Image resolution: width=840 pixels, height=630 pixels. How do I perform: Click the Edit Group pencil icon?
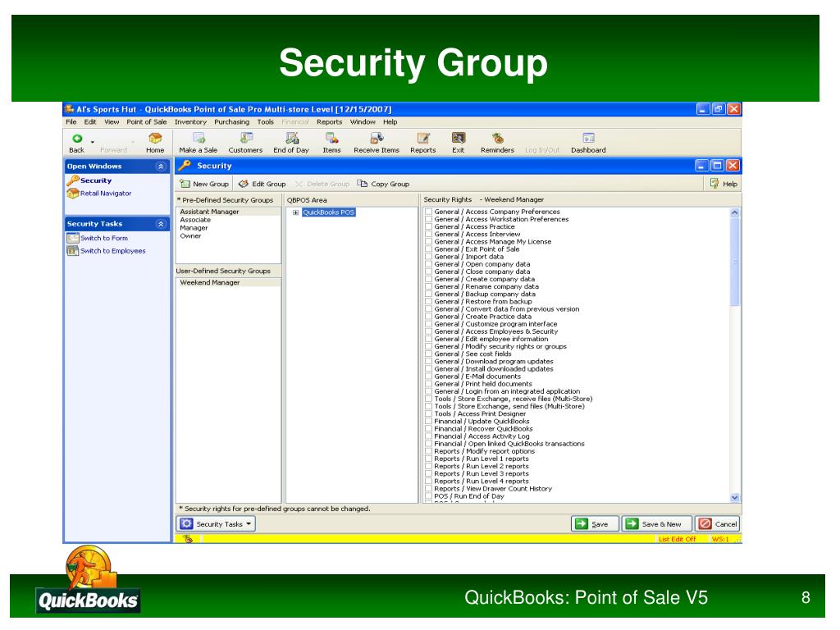[243, 184]
